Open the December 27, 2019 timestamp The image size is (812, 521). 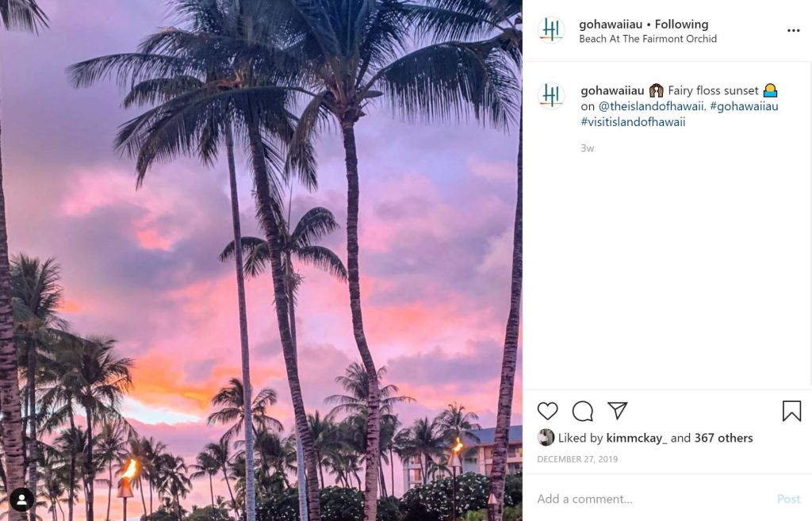pos(577,459)
